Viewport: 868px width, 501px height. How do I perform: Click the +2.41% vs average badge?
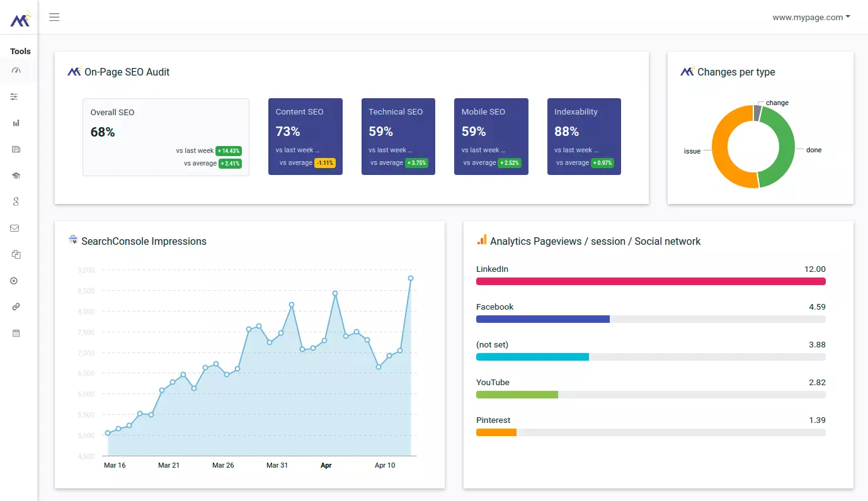[x=231, y=164]
